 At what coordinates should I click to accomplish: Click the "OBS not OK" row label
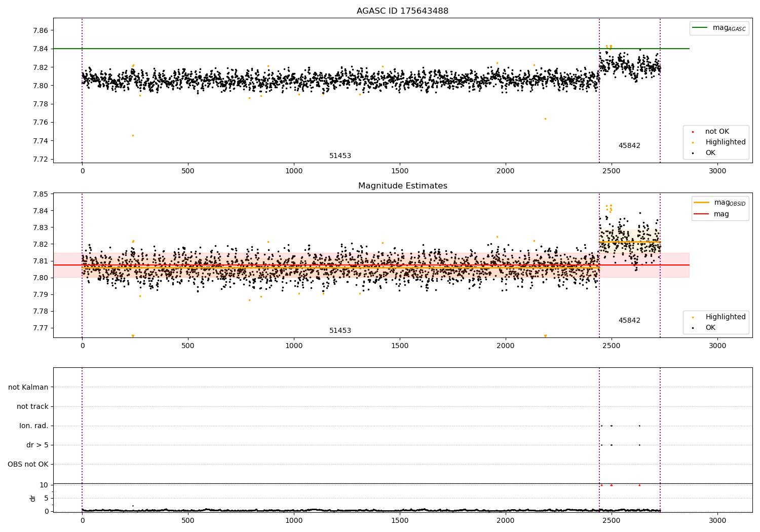point(28,464)
